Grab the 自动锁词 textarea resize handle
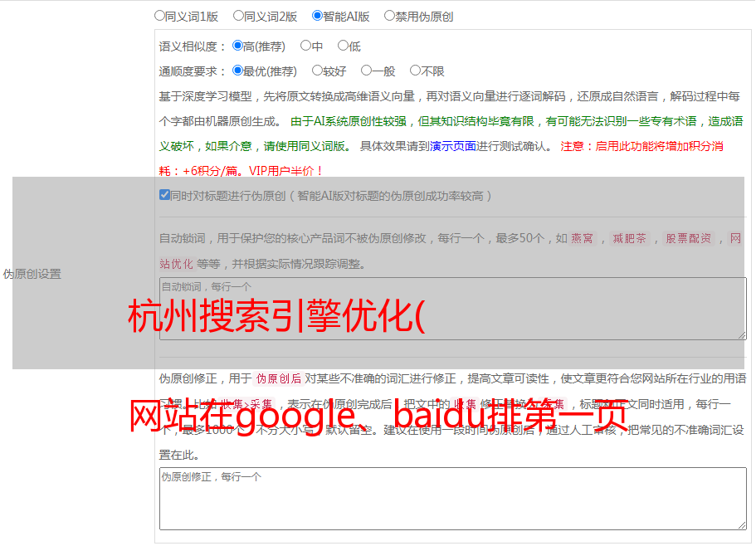This screenshot has height=546, width=756. point(742,335)
